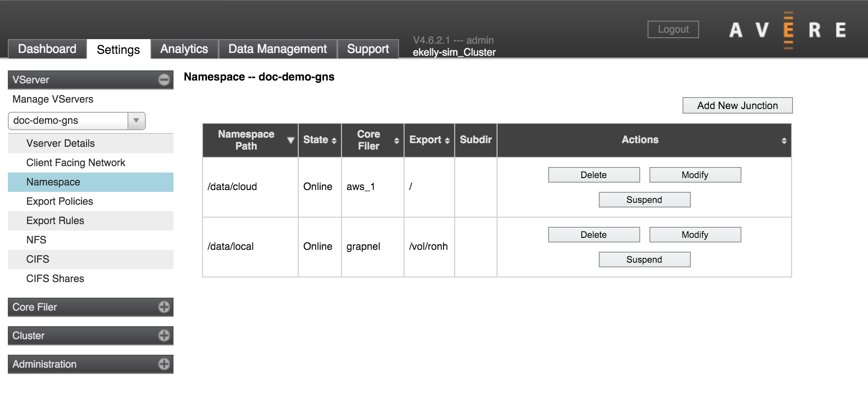Click the Administration section header
868x415 pixels.
(x=91, y=364)
